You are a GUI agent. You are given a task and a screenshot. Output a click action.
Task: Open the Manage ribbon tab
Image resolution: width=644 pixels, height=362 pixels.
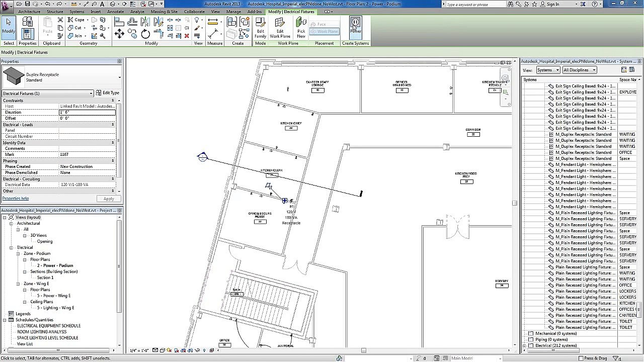pos(233,12)
